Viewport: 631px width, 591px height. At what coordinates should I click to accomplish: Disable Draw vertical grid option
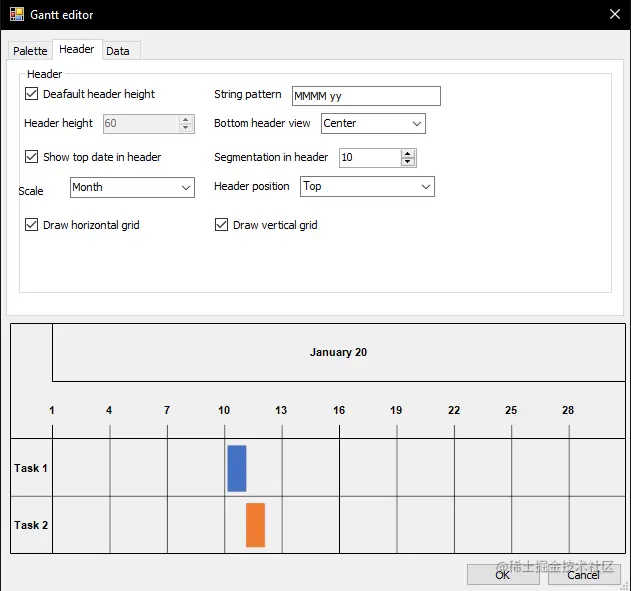tap(221, 224)
